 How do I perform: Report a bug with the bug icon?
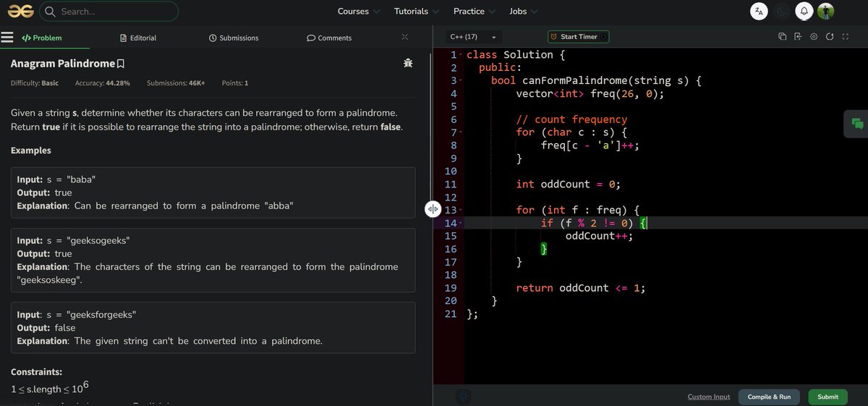(x=408, y=64)
